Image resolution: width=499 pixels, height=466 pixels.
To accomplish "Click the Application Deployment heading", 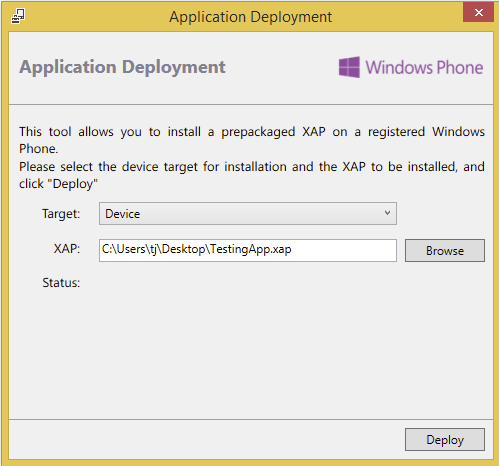I will pos(122,67).
